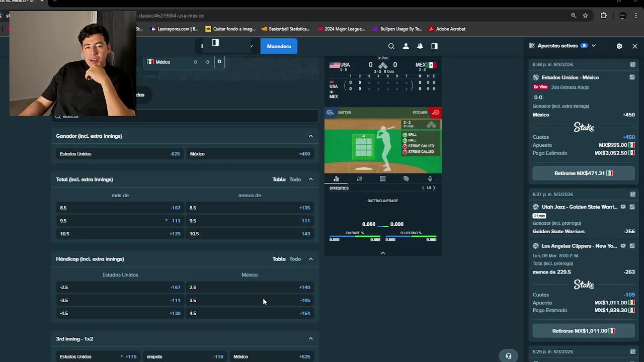Cash out with Retirarse MX$1,011.00
The image size is (644, 362).
click(x=584, y=331)
